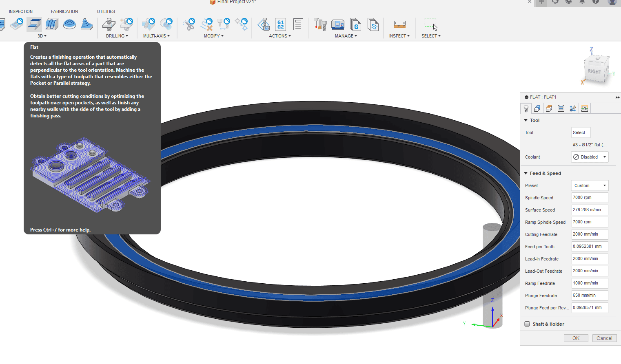Image resolution: width=621 pixels, height=364 pixels.
Task: Click the Drill operation icon
Action: [109, 24]
